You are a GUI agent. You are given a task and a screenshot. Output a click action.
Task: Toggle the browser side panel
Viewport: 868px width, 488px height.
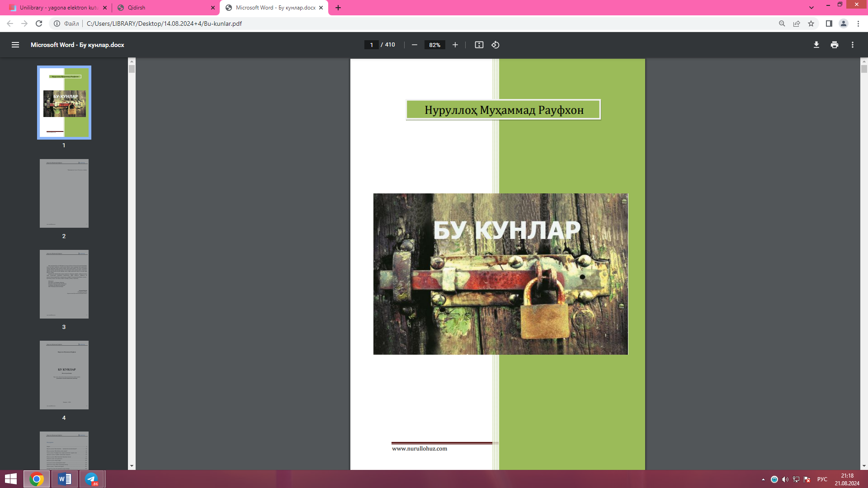828,23
